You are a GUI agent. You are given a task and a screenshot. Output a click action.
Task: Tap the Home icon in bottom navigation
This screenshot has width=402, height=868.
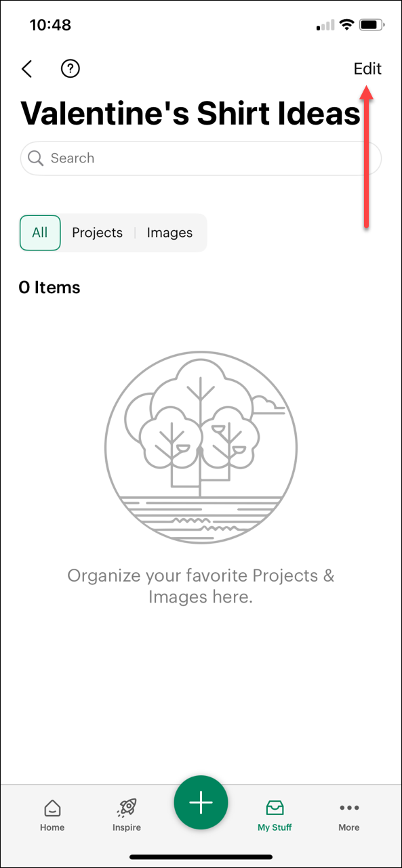(52, 808)
